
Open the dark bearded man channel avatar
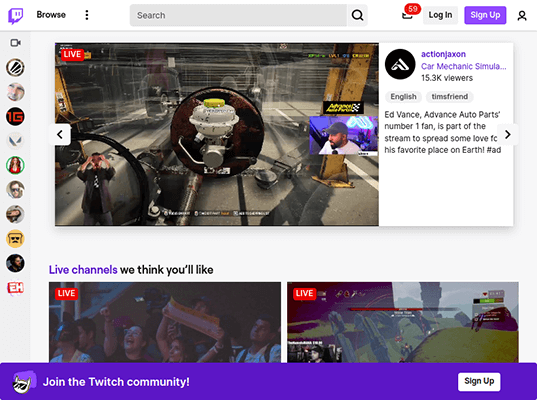pyautogui.click(x=15, y=263)
